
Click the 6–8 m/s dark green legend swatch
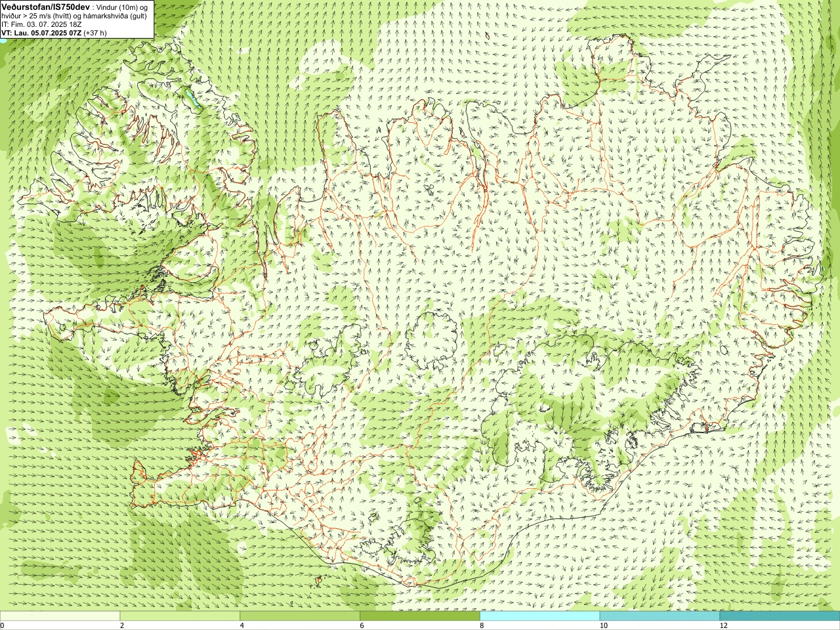pyautogui.click(x=420, y=616)
